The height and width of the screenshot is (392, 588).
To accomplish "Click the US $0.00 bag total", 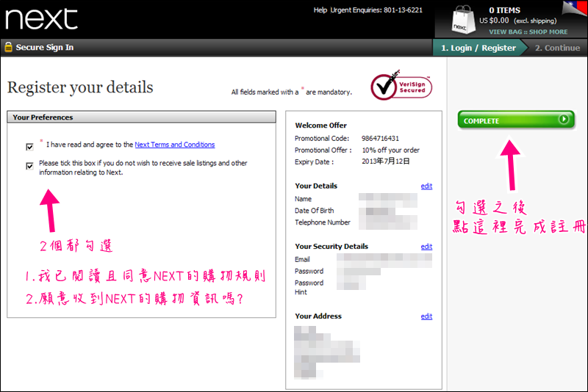I will [494, 21].
